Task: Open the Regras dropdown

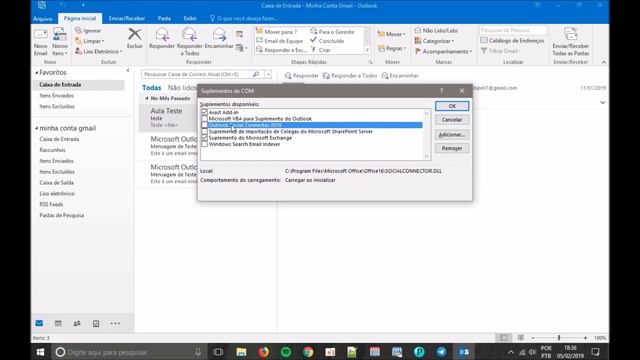Action: [x=391, y=48]
